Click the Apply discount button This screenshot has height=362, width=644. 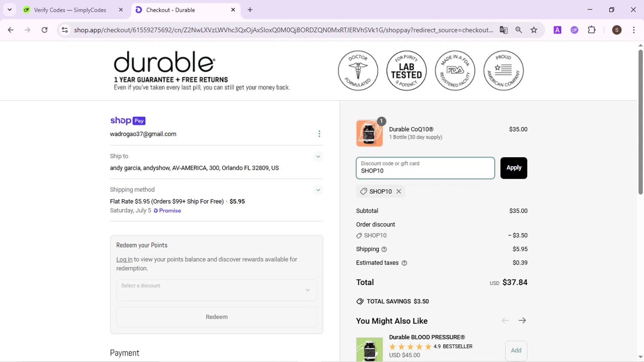pos(513,168)
